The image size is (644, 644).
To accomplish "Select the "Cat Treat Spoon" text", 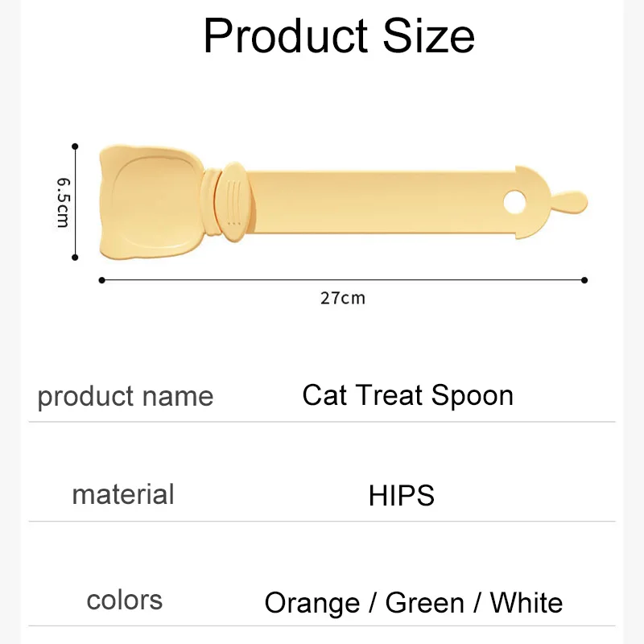I will [407, 395].
